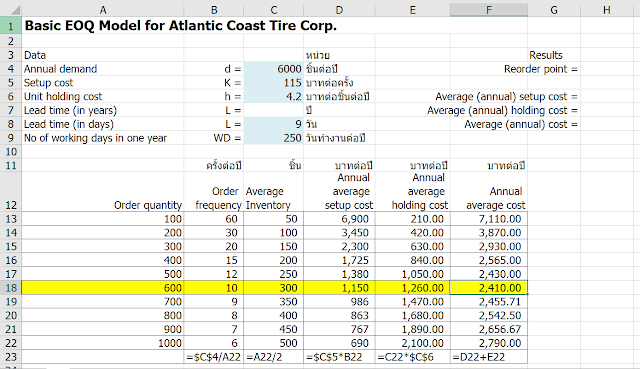Select setup cost value 115
Screen dimensions: 640x369
pos(273,83)
